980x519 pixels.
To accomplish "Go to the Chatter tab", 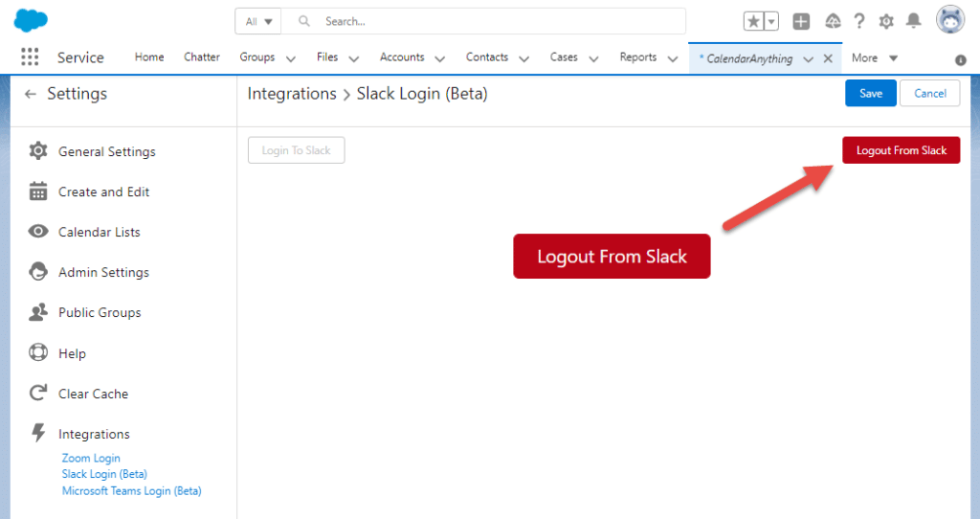I will click(x=202, y=56).
